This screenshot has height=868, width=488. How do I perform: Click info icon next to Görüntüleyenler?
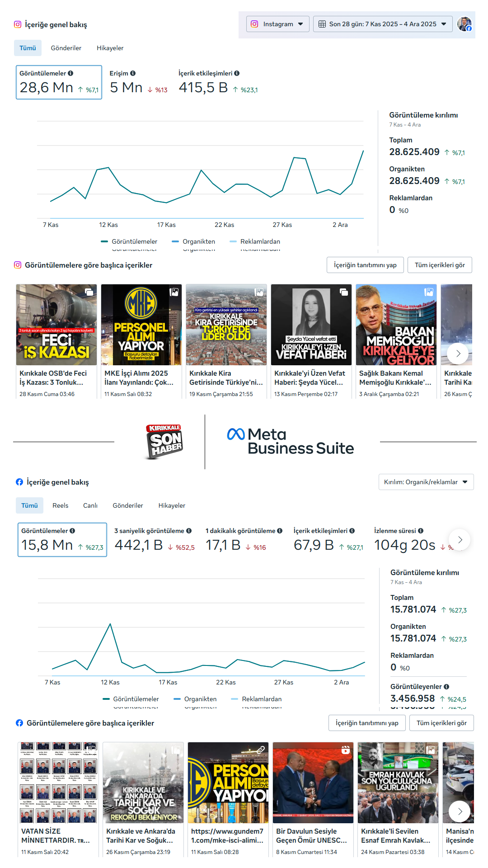[x=446, y=687]
